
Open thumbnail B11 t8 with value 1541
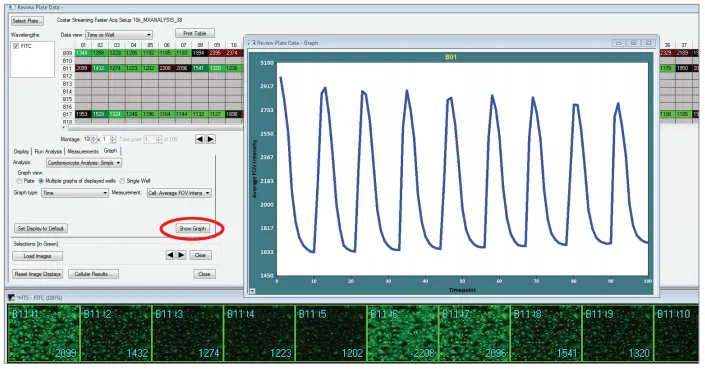coord(546,333)
